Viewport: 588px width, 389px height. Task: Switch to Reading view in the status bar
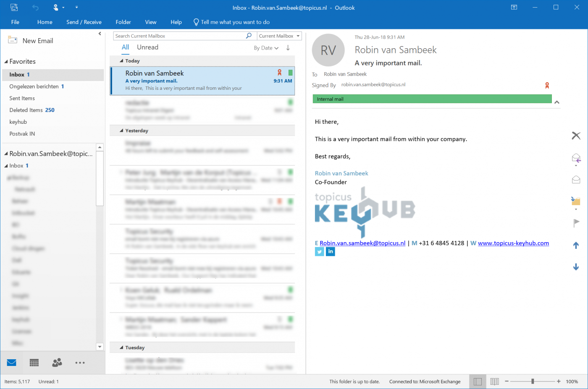click(495, 381)
